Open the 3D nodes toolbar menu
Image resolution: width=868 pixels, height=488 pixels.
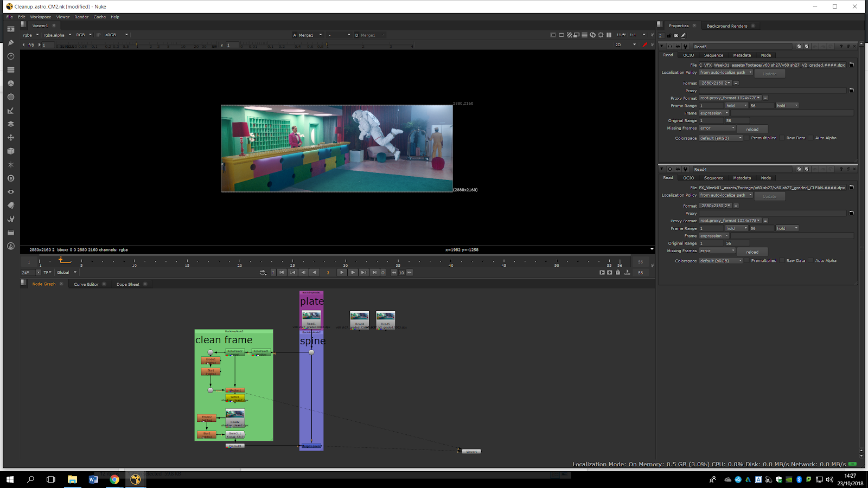(x=10, y=151)
